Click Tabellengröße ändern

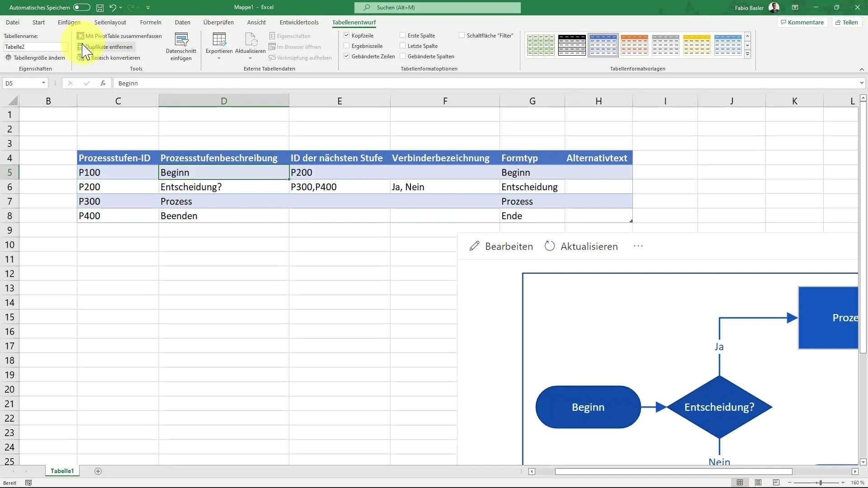point(35,58)
